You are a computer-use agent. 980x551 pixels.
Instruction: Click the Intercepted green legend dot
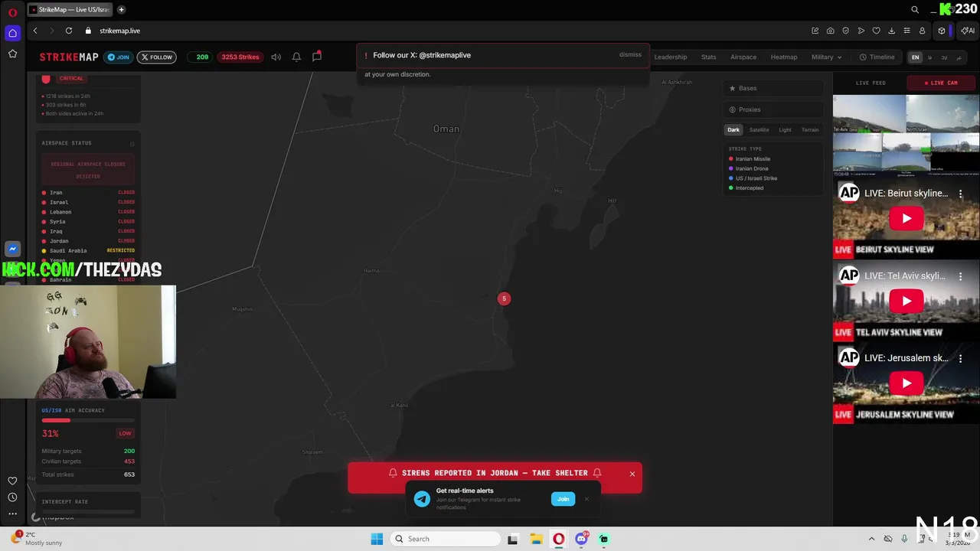pos(731,188)
